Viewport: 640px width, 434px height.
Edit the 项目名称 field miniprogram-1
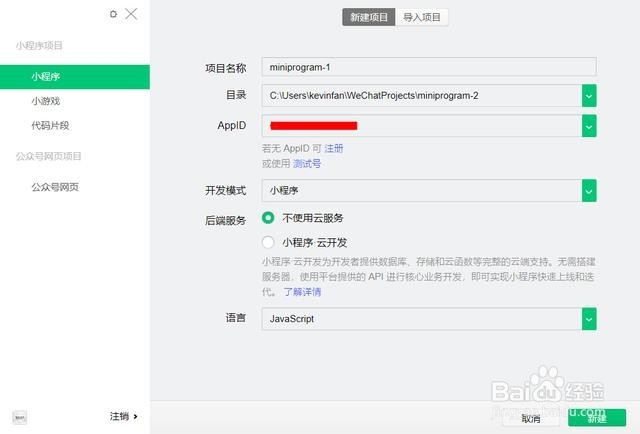pos(429,67)
